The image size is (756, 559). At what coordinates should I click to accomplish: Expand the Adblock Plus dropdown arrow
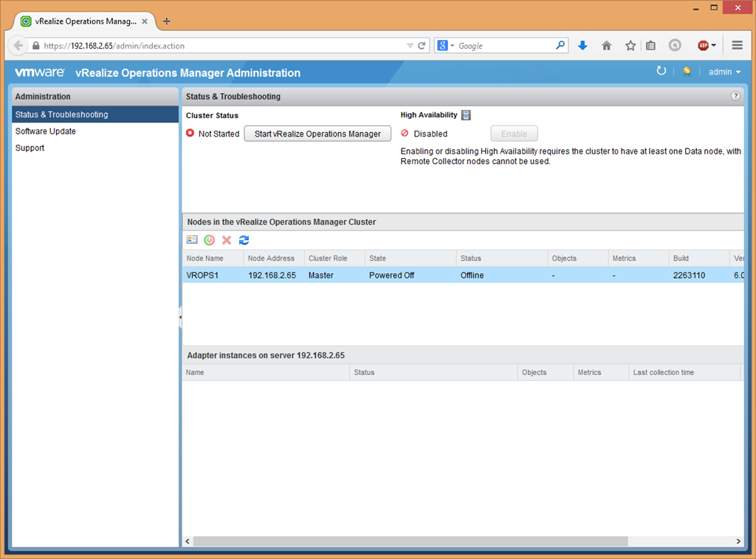click(x=714, y=46)
